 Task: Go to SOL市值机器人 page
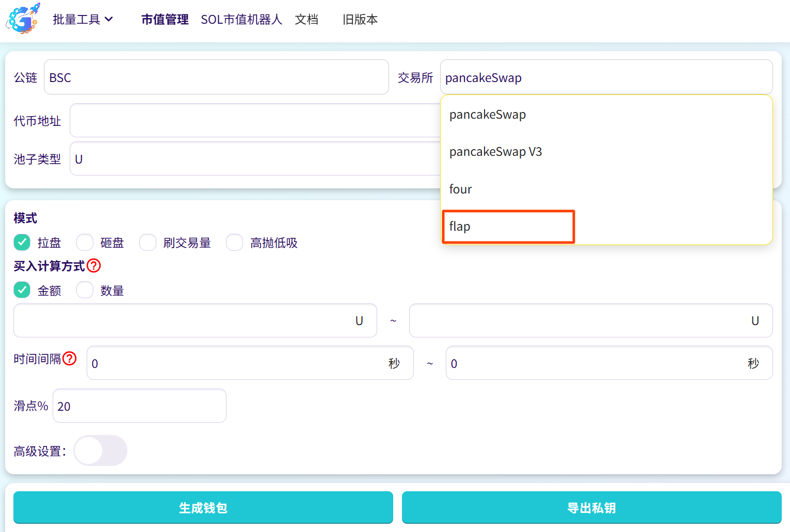pyautogui.click(x=241, y=20)
